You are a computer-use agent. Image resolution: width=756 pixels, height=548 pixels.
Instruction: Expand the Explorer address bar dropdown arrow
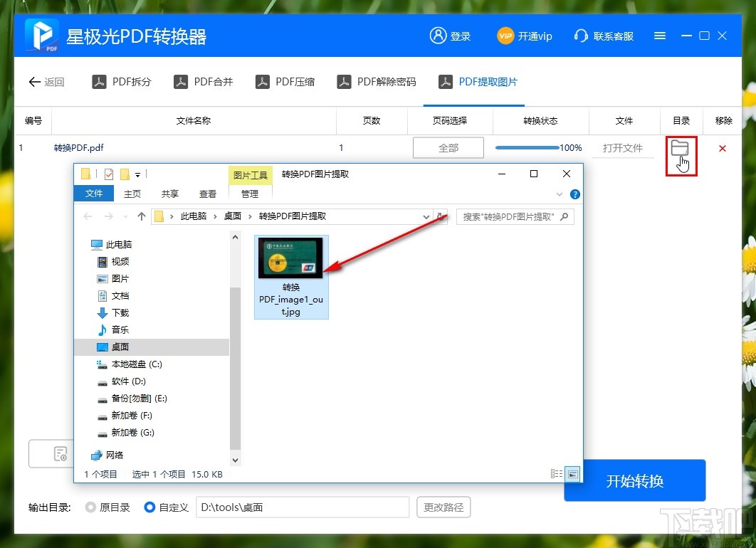click(425, 216)
